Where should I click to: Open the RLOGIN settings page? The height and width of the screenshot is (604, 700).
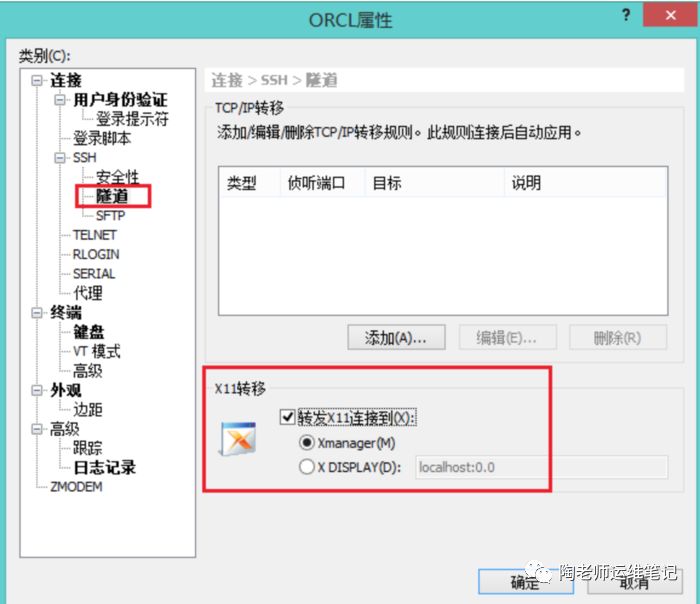96,254
